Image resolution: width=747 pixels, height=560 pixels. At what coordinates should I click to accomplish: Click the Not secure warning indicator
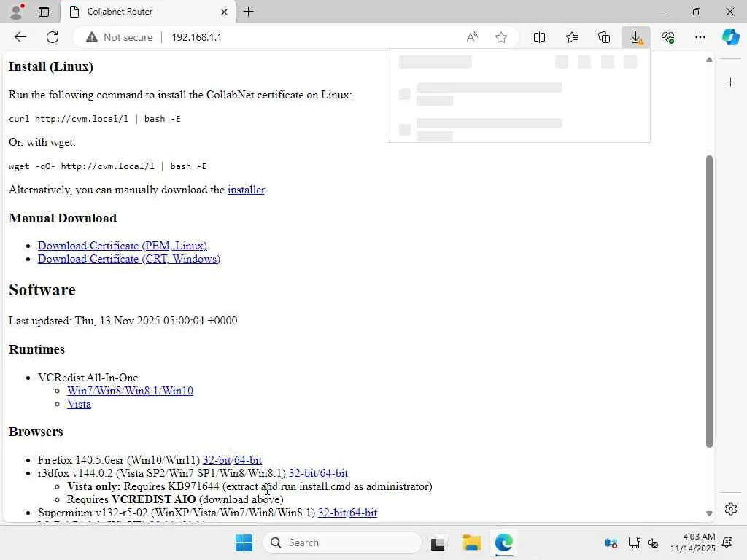pos(119,37)
